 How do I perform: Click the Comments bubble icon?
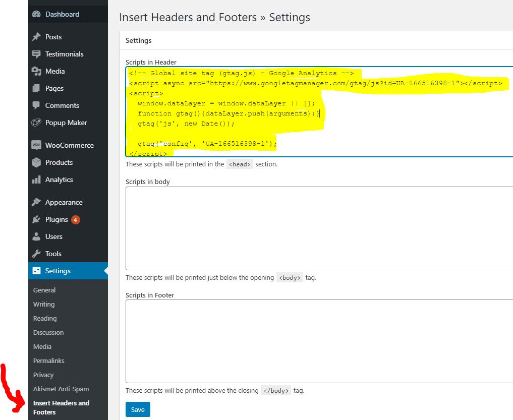pos(37,105)
